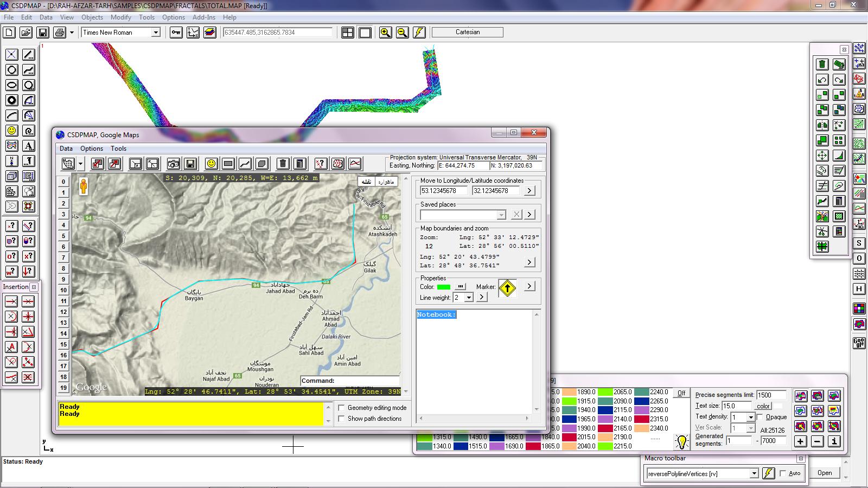868x488 pixels.
Task: Click the Google icon on right edge toolbar
Action: click(859, 343)
